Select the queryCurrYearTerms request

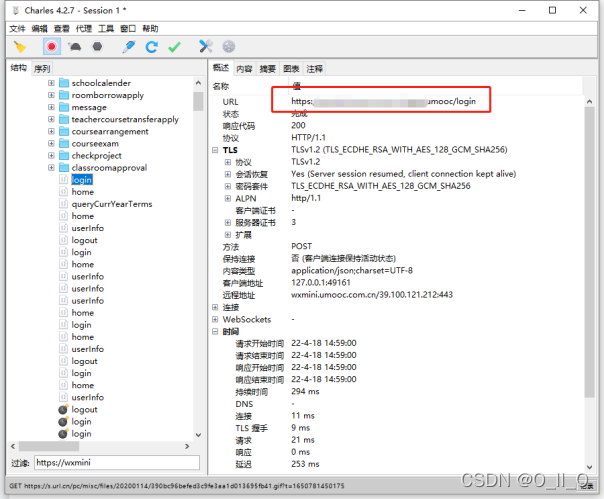point(112,204)
